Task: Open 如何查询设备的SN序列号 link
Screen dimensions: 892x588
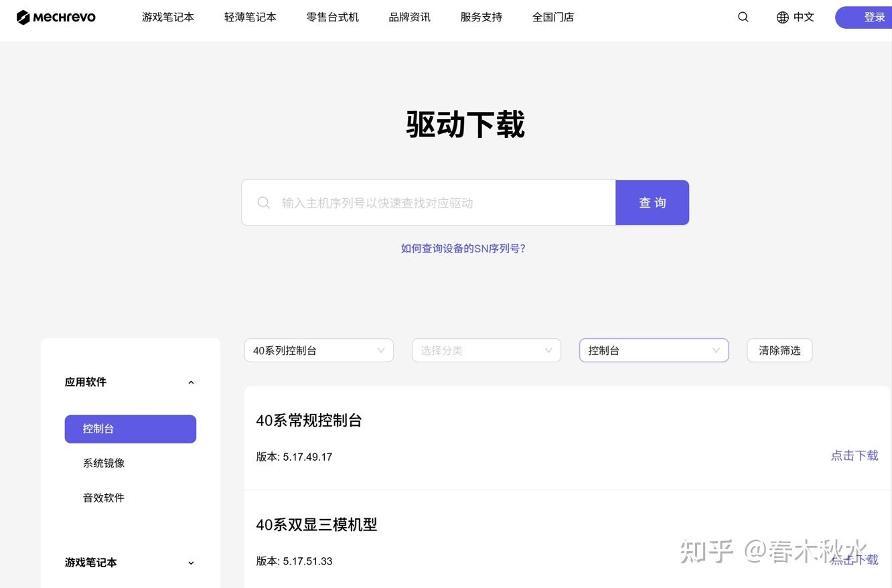Action: click(x=463, y=248)
